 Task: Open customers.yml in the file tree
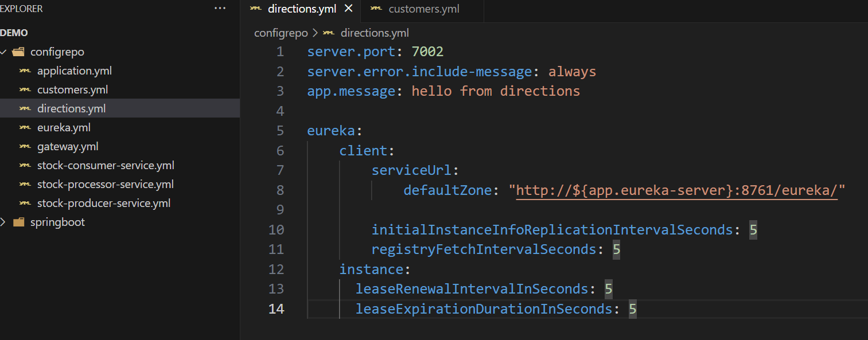tap(72, 90)
